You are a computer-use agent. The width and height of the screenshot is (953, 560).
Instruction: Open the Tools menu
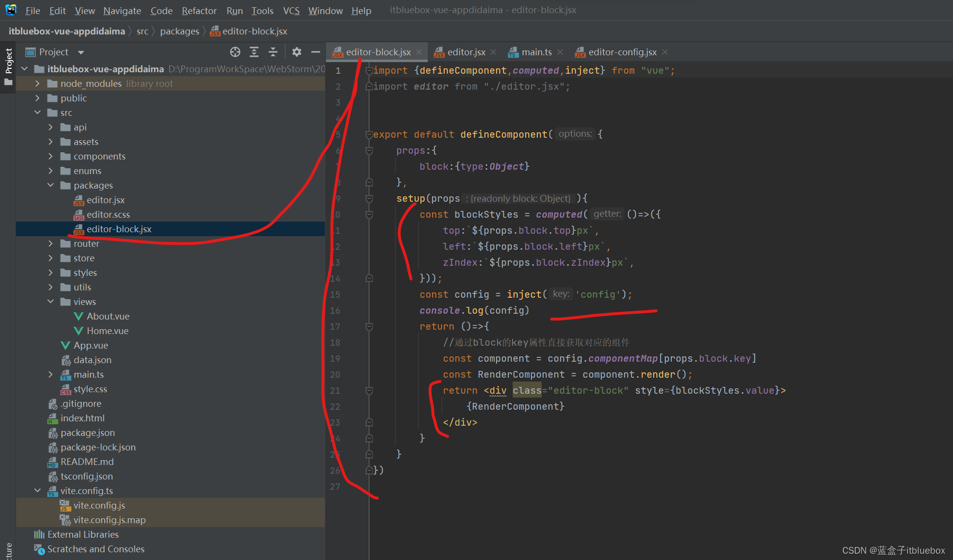pyautogui.click(x=262, y=10)
